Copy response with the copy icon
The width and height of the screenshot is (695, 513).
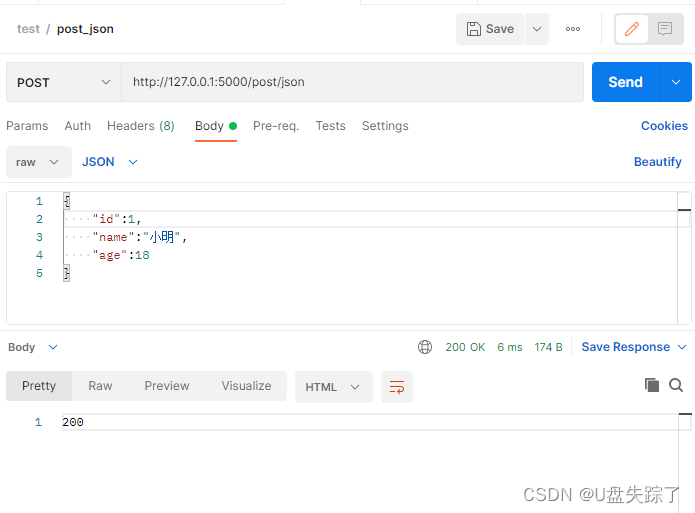(x=652, y=385)
